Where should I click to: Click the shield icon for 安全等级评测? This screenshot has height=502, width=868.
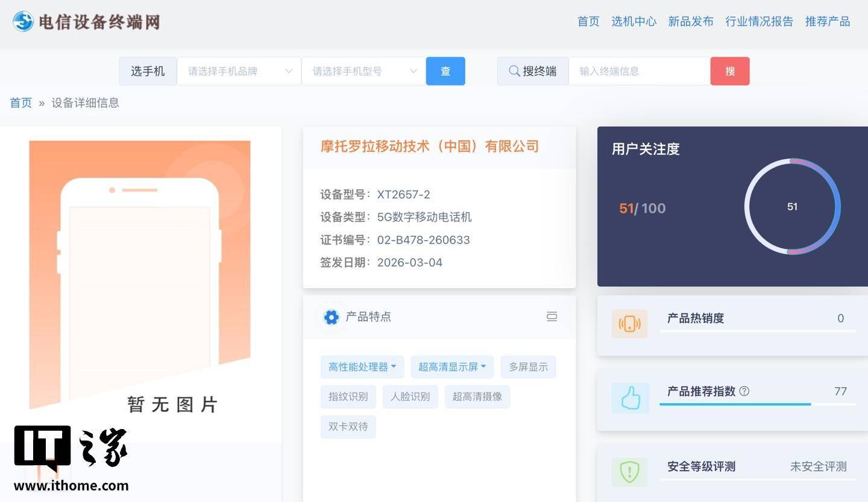[x=629, y=472]
